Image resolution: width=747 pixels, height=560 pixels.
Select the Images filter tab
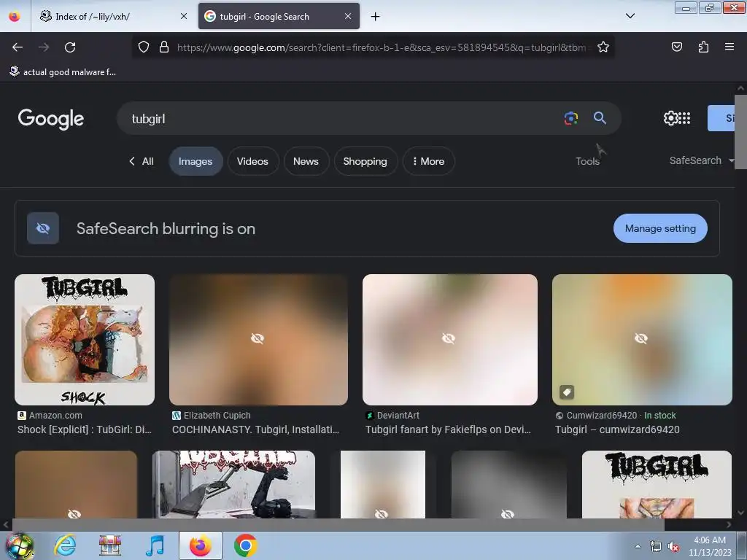pos(196,161)
